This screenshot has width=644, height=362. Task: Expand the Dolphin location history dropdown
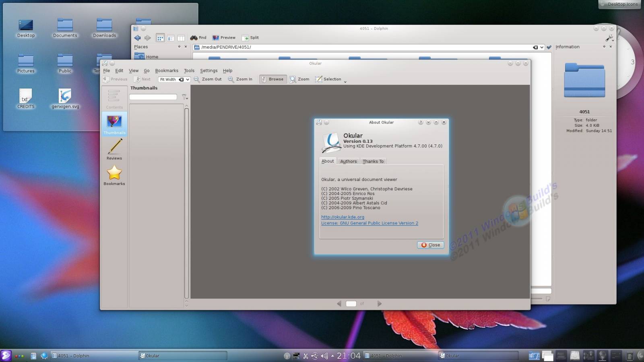542,47
